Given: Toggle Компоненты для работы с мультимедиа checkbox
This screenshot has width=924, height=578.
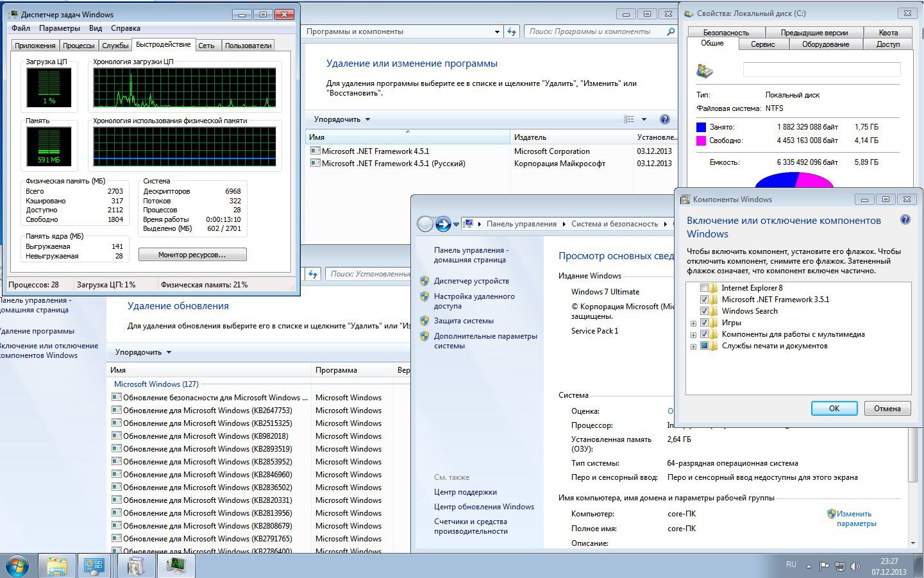Looking at the screenshot, I should (704, 334).
